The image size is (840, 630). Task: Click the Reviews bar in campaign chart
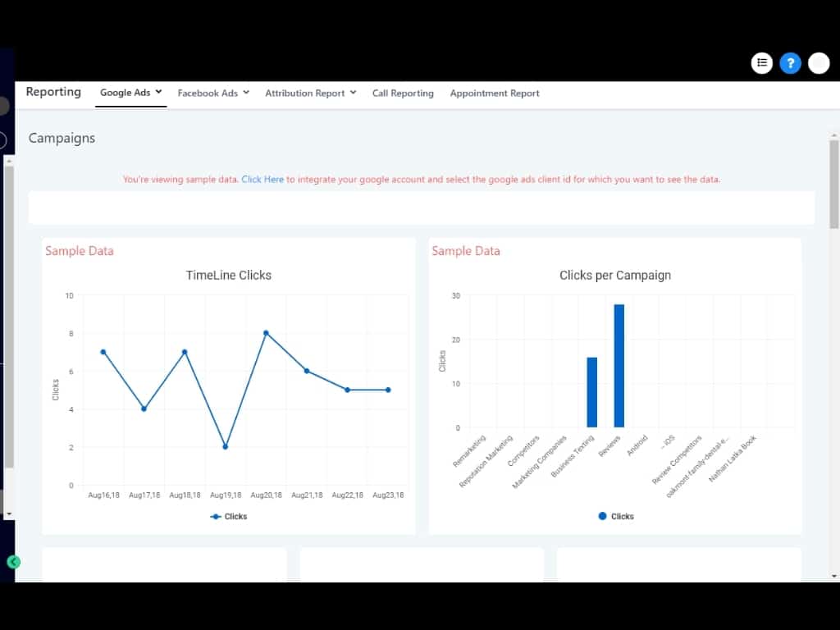click(x=619, y=366)
